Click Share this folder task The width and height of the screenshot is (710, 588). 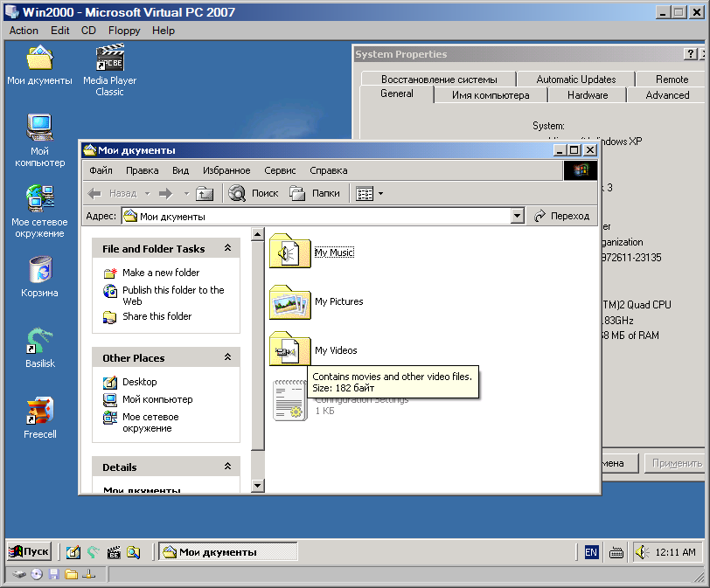coord(148,316)
